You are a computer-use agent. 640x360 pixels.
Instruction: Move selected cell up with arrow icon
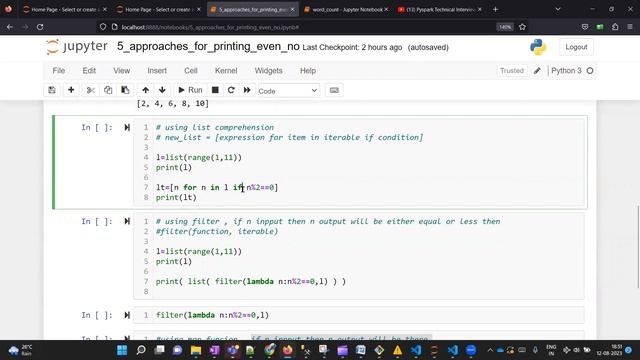[x=145, y=90]
